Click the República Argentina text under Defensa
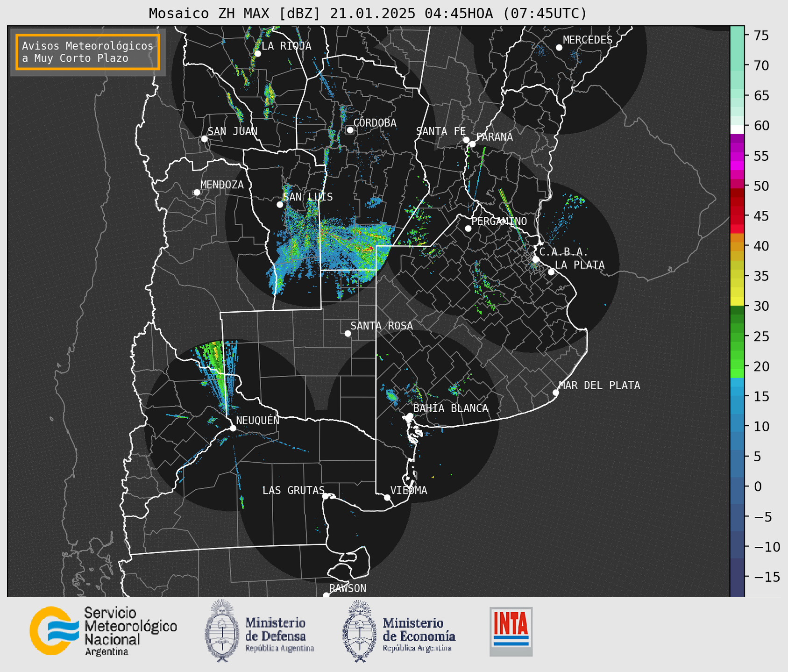788x672 pixels. pyautogui.click(x=280, y=649)
